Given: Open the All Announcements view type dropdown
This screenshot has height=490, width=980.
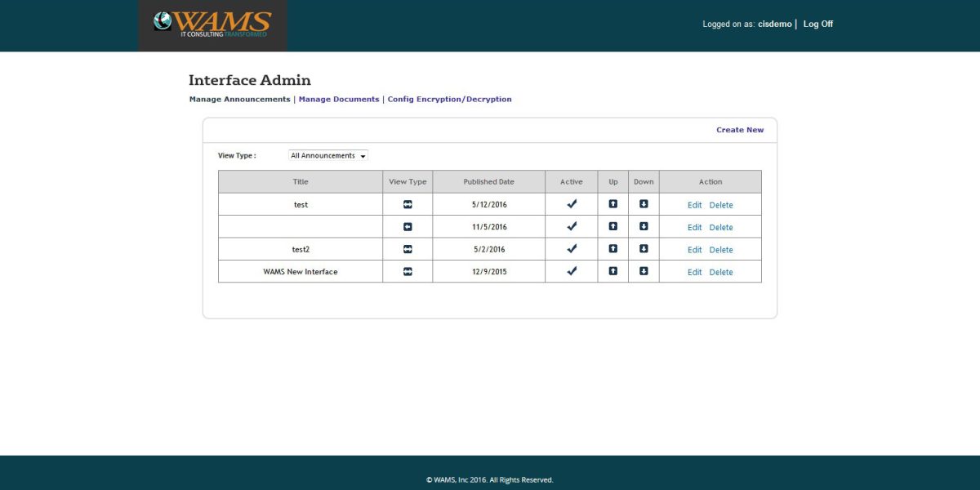Looking at the screenshot, I should [x=327, y=155].
